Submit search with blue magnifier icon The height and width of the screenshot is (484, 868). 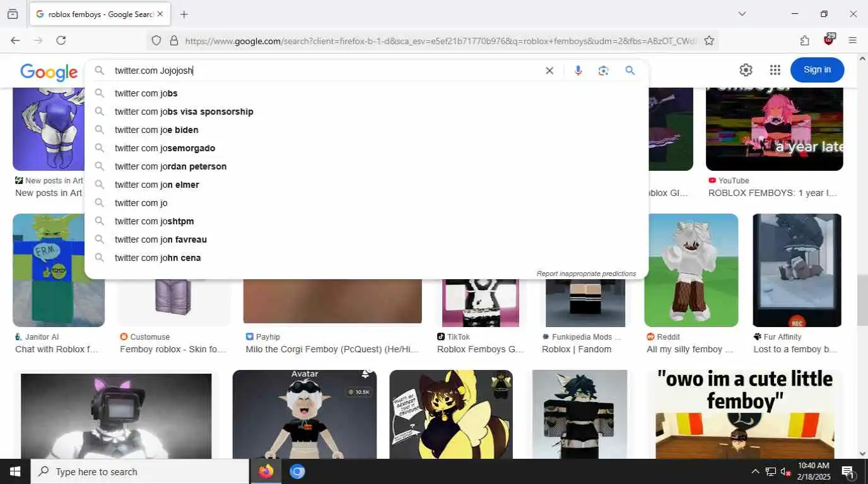[x=630, y=71]
